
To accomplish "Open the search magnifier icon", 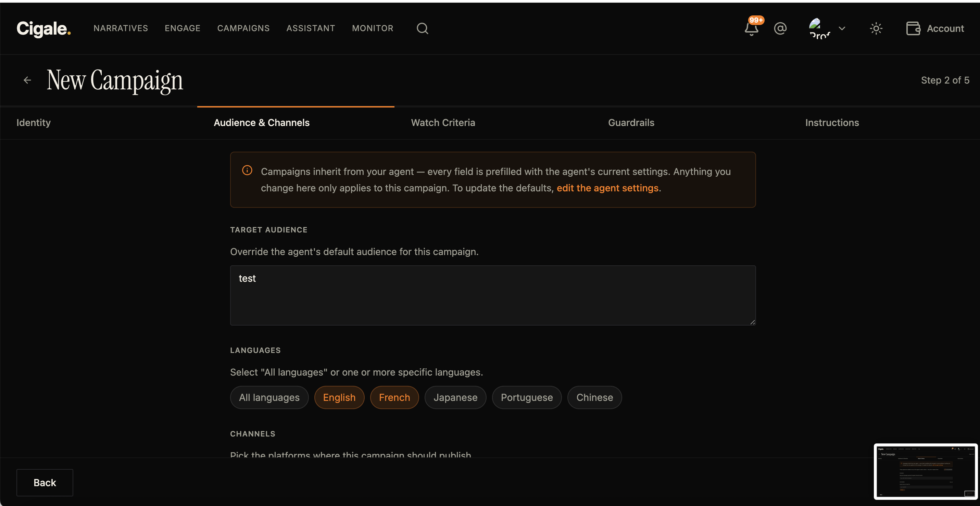I will [422, 28].
